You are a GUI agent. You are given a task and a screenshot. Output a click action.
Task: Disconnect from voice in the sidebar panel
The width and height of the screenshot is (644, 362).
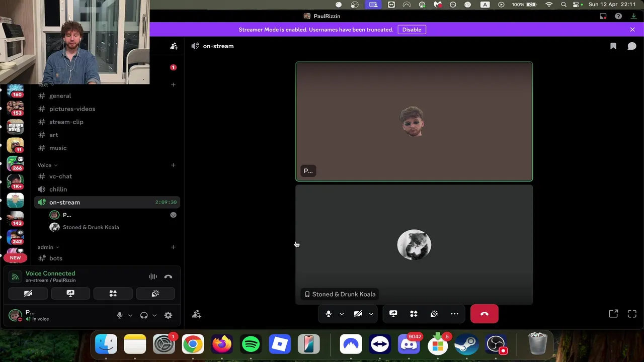168,277
